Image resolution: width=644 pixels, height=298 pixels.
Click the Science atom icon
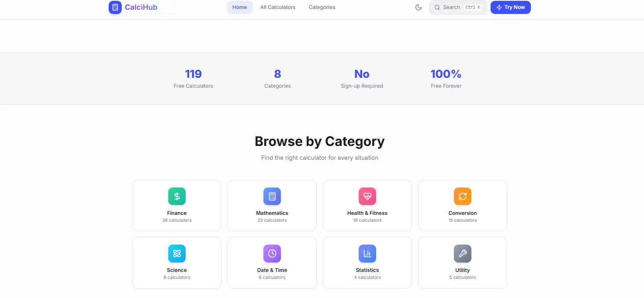pos(177,254)
